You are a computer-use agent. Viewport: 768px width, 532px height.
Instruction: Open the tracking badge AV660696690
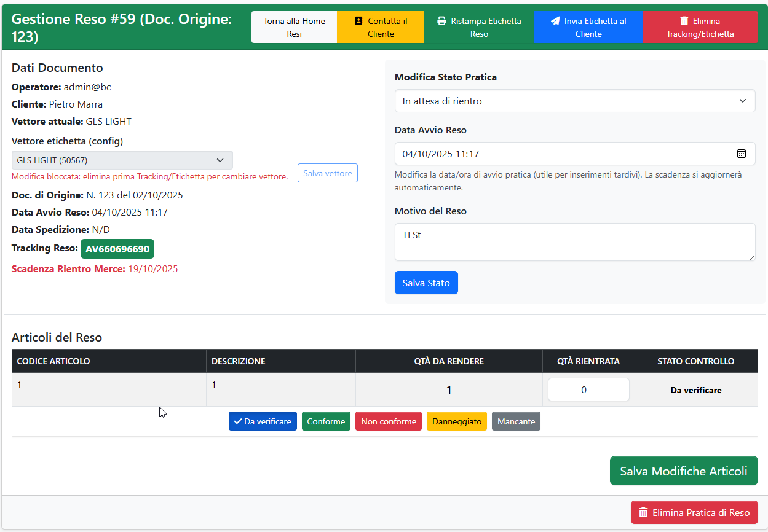(117, 249)
